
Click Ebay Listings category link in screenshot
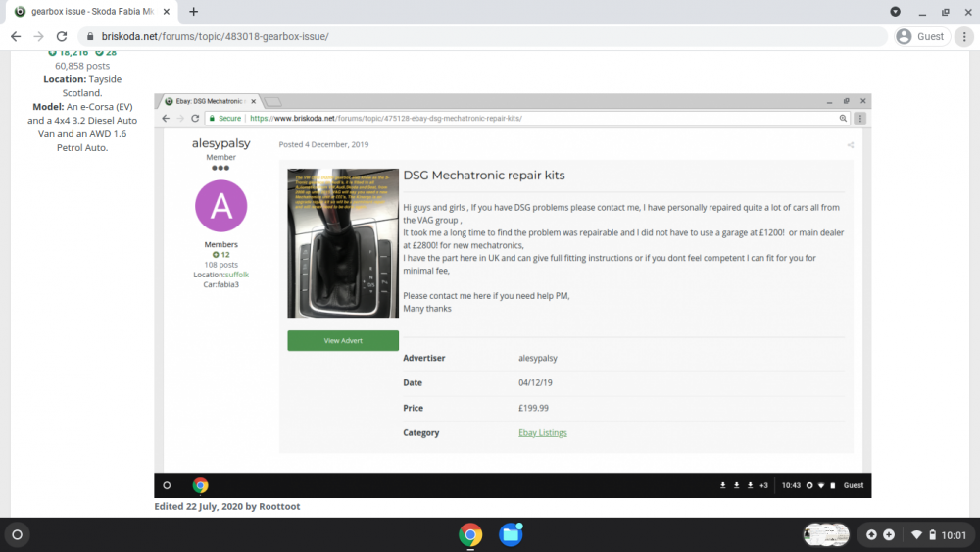(x=543, y=432)
